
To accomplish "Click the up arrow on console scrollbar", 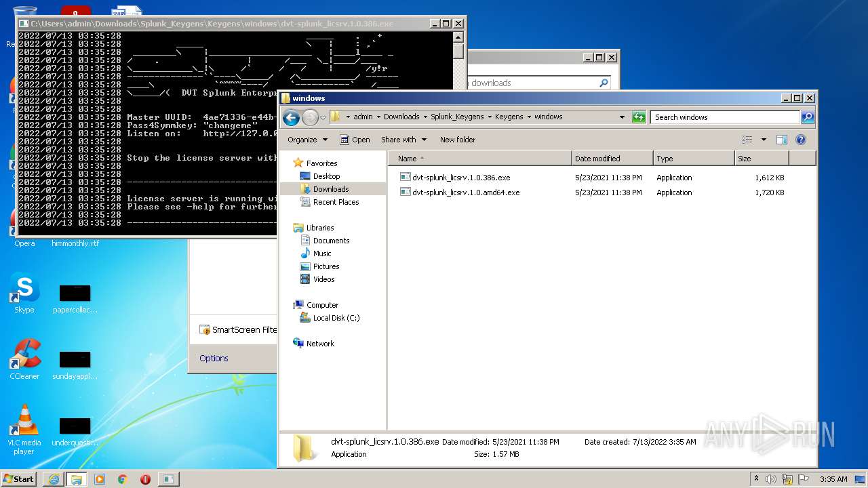I will [458, 37].
